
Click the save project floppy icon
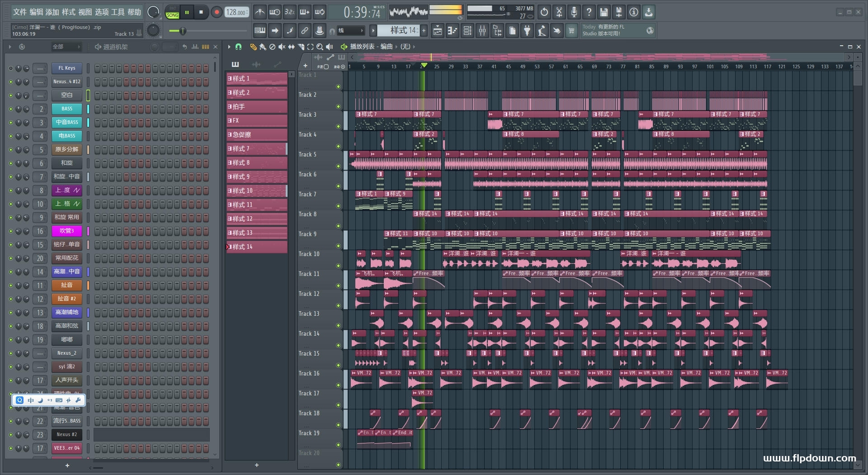coord(604,12)
